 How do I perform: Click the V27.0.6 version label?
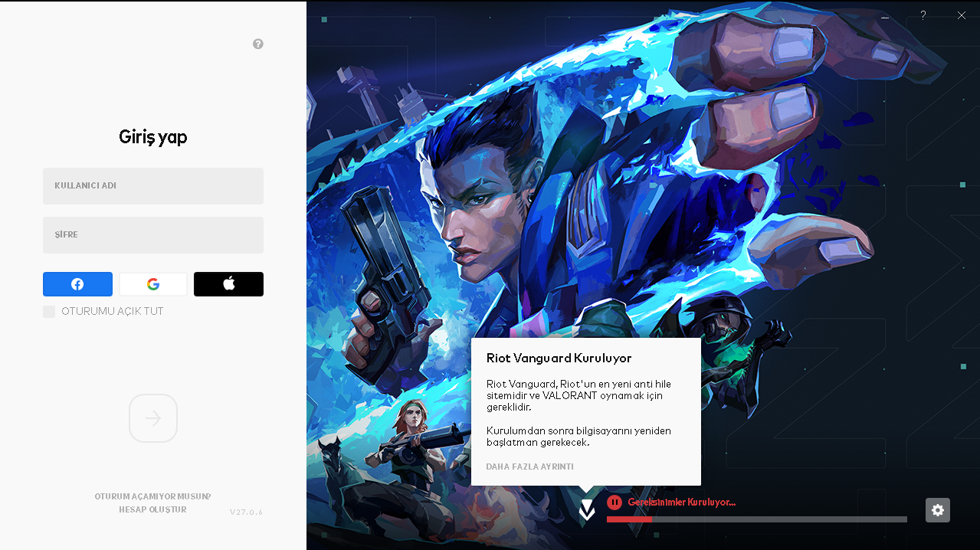(x=246, y=512)
